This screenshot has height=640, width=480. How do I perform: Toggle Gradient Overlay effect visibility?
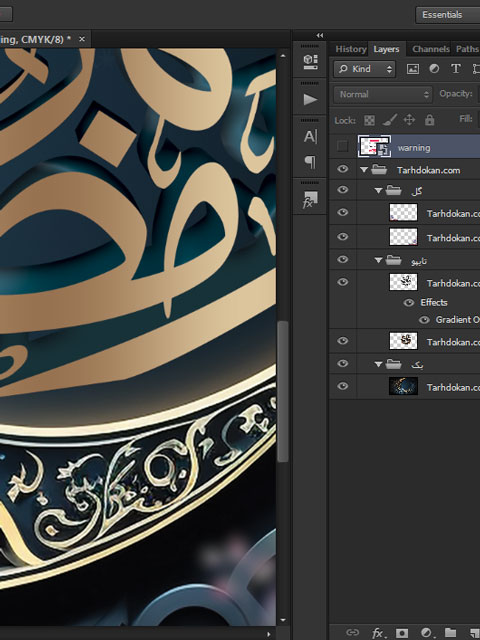click(424, 320)
